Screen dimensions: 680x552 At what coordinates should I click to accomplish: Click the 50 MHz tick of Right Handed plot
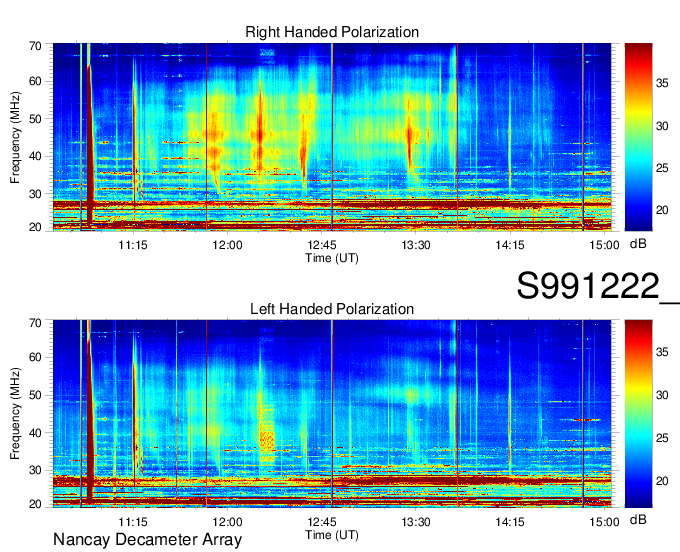tap(35, 119)
